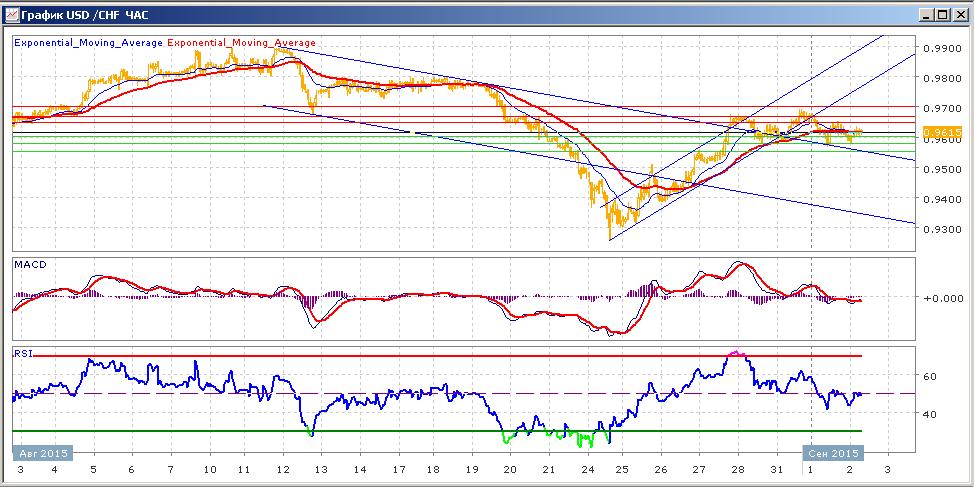Click date 28 on the time axis
This screenshot has height=487, width=975.
coord(737,470)
